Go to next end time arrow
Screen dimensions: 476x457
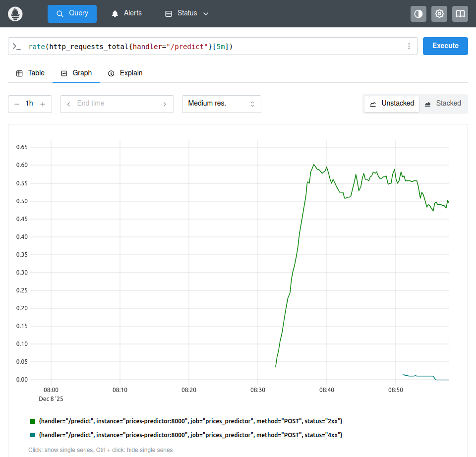pos(165,104)
